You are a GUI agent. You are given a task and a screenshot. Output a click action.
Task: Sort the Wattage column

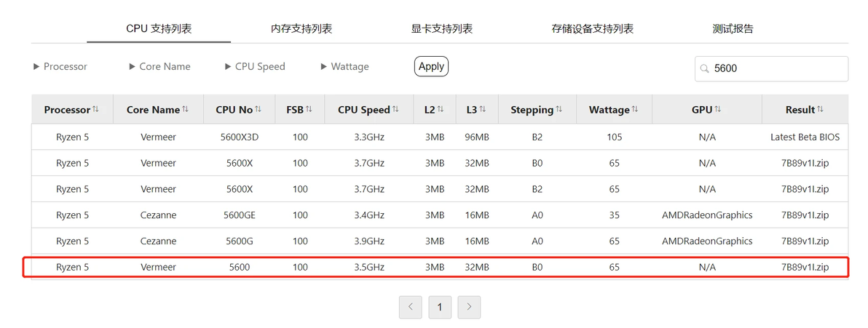[x=636, y=110]
